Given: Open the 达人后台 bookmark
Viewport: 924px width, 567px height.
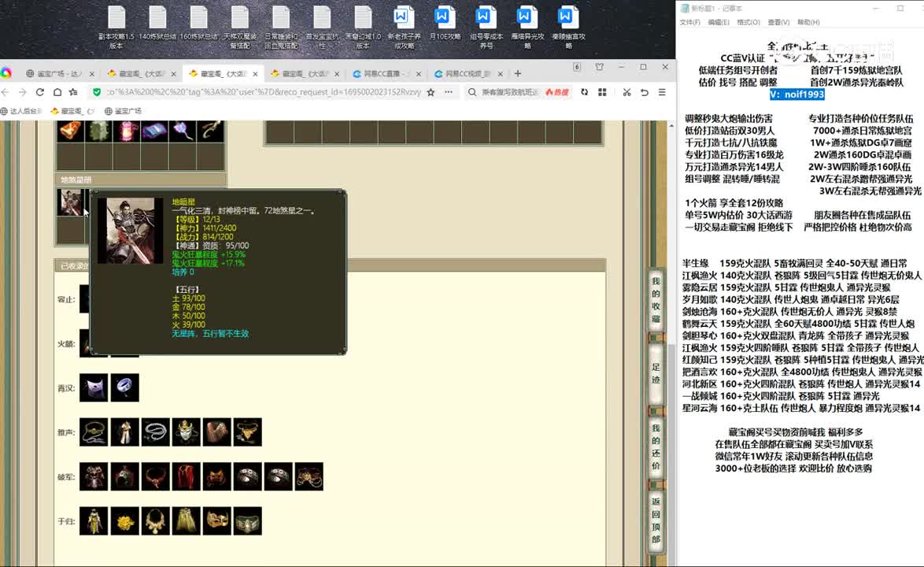Looking at the screenshot, I should click(22, 111).
